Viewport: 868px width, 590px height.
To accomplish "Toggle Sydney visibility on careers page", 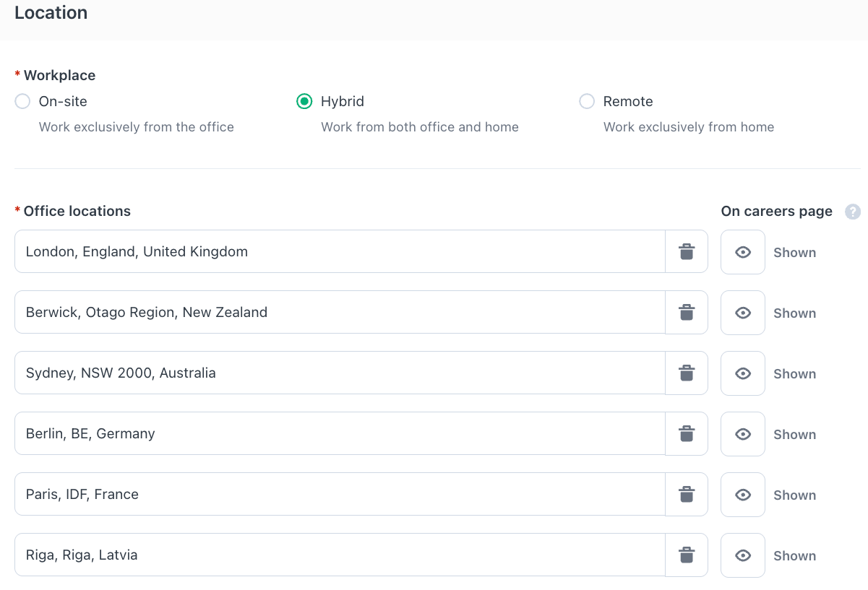I will point(742,373).
